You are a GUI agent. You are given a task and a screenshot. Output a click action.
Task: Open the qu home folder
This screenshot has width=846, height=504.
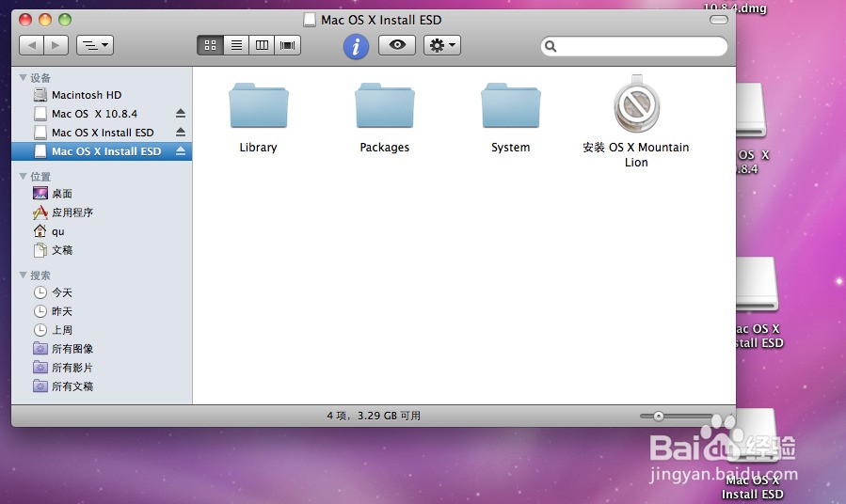[x=102, y=231]
